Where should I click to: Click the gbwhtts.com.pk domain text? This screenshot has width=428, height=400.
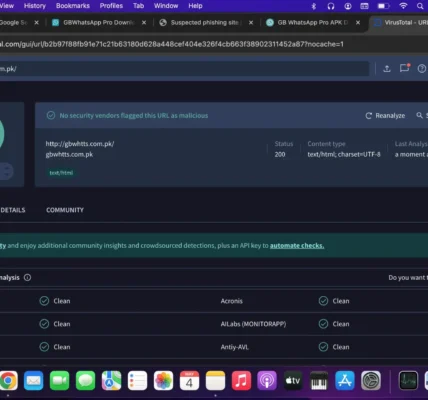pos(69,154)
